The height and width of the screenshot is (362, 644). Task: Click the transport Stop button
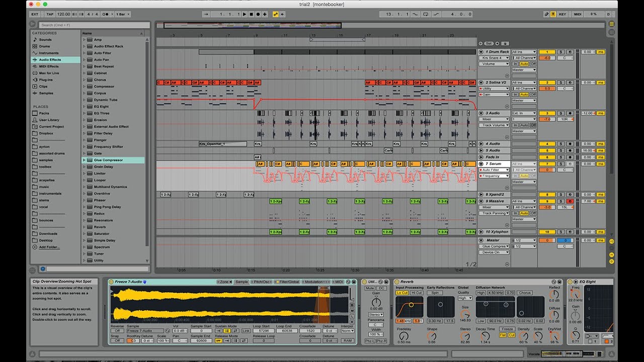tap(252, 14)
